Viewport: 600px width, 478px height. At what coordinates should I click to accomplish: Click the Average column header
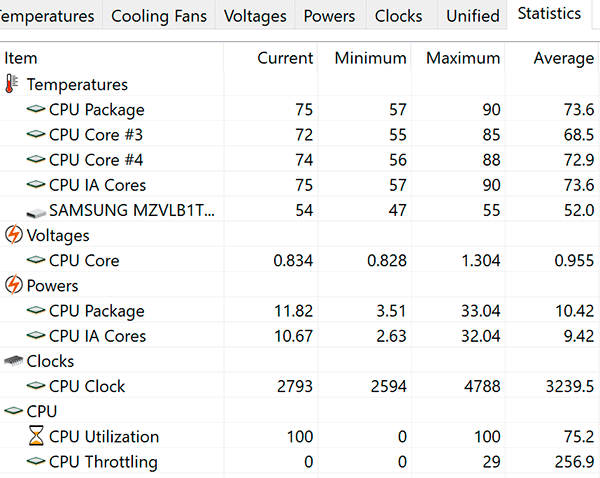click(563, 58)
